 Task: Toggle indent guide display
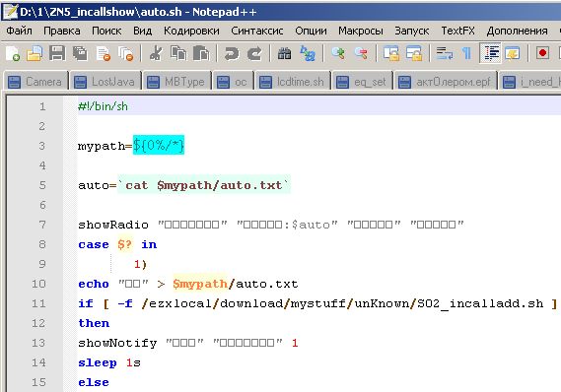click(491, 53)
